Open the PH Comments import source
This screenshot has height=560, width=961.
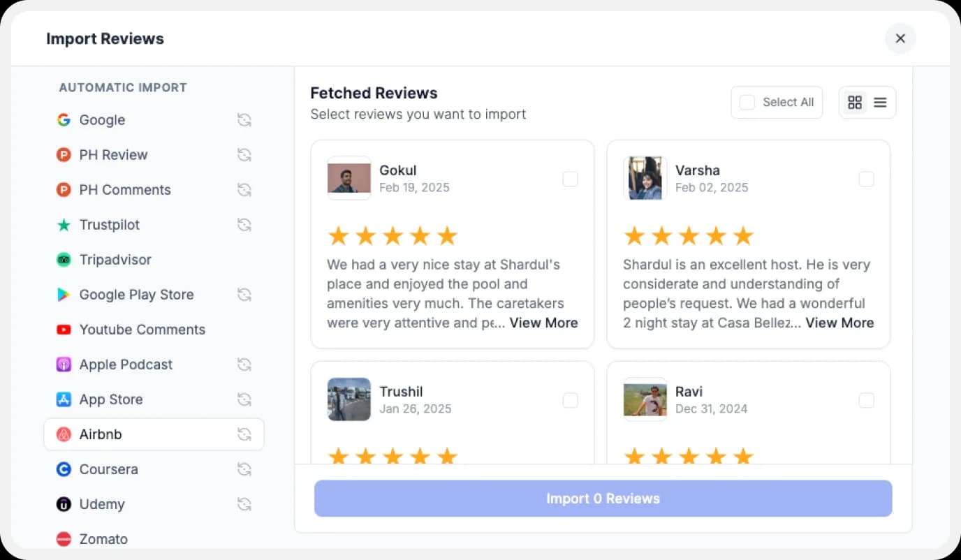pos(125,189)
